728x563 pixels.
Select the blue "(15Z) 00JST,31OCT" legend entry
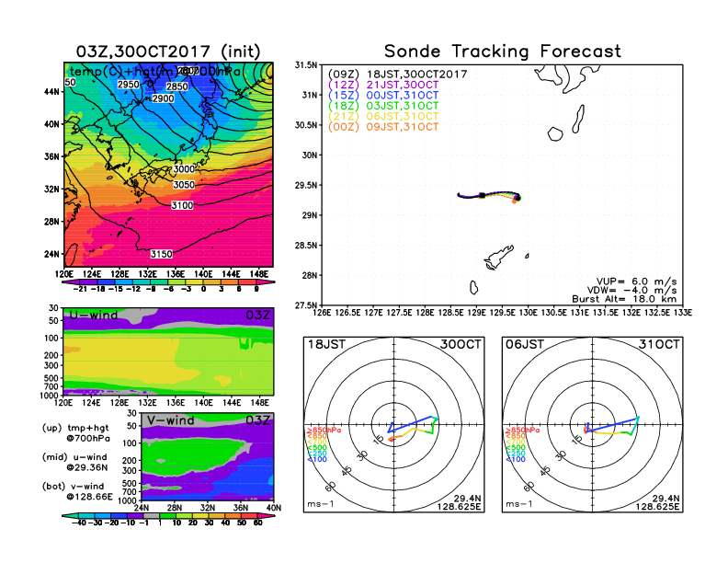[383, 96]
